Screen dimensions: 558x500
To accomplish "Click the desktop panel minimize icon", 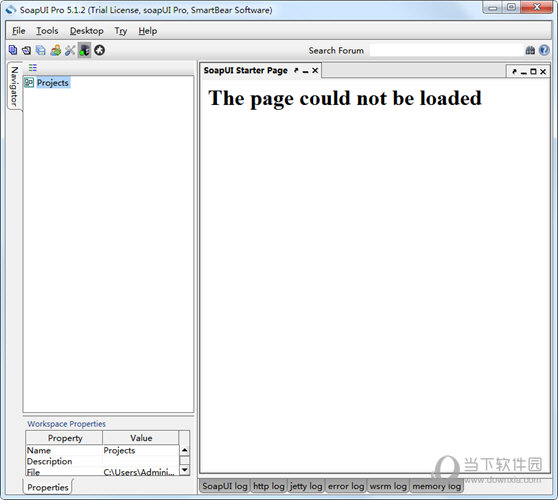I will (523, 73).
